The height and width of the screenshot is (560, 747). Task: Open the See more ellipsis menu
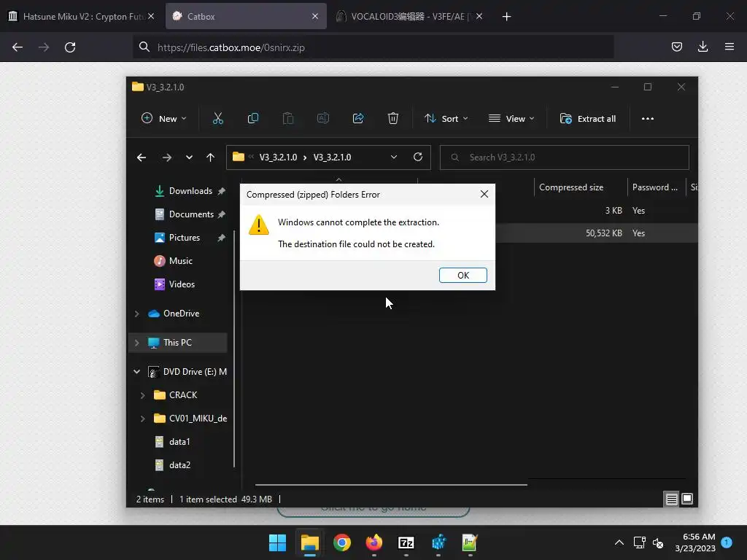click(648, 119)
